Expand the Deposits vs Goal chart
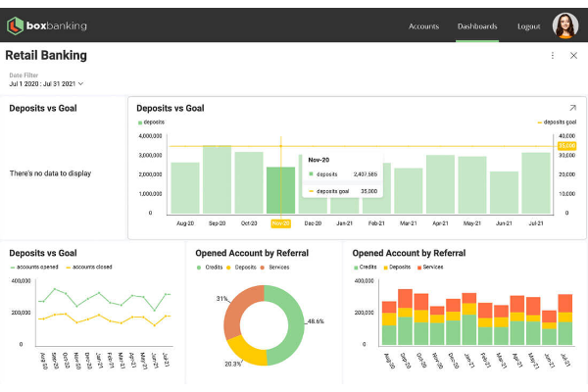The height and width of the screenshot is (392, 588). coord(572,108)
